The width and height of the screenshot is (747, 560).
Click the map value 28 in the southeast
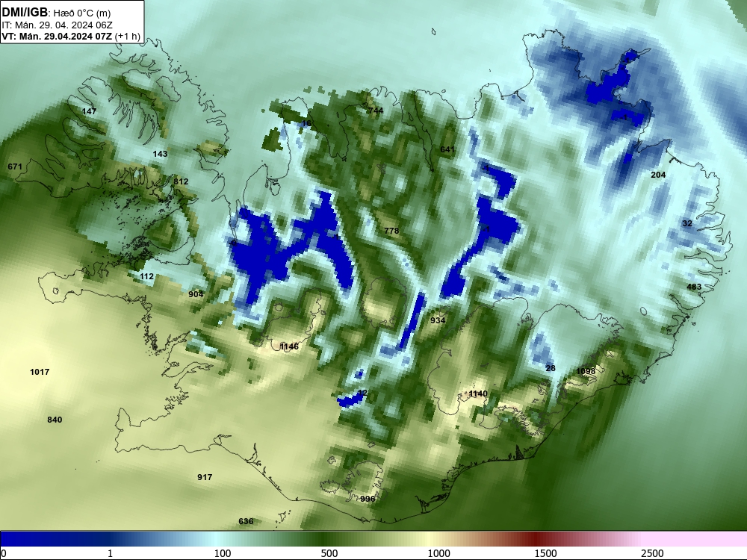tap(551, 368)
